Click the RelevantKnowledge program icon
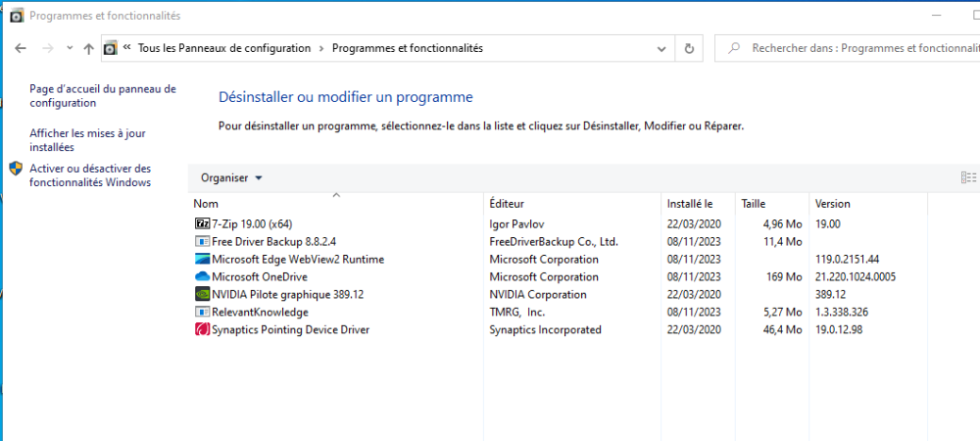Screen dimensions: 980x441 (x=203, y=312)
